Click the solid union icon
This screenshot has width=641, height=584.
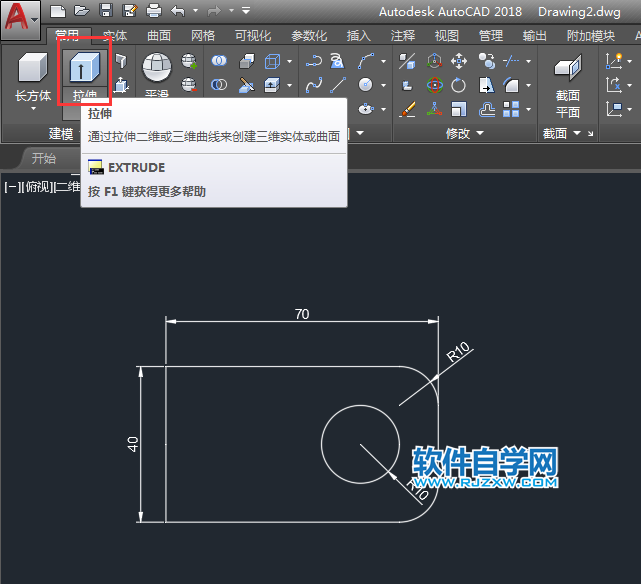click(219, 62)
